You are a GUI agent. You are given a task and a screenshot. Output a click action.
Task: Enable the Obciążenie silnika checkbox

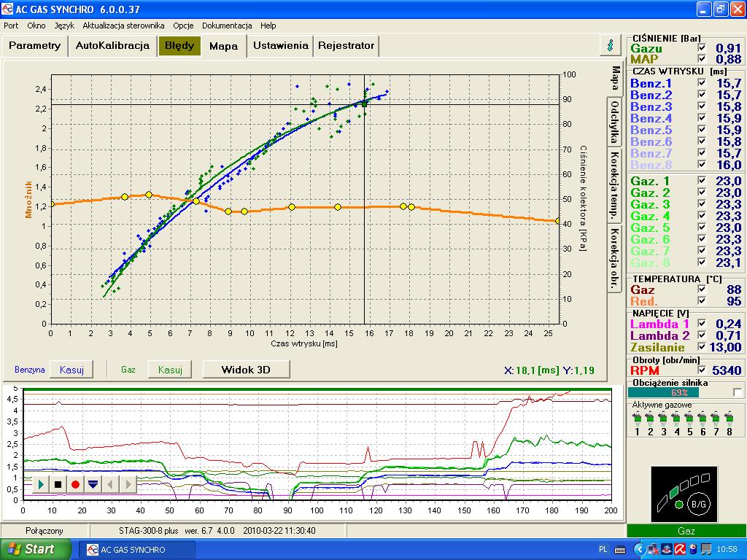pyautogui.click(x=738, y=392)
